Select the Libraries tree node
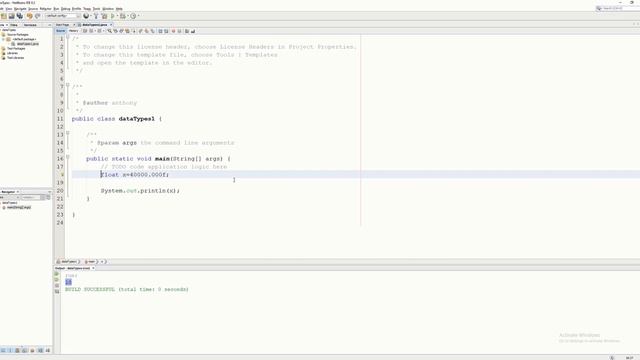Image resolution: width=640 pixels, height=360 pixels. point(12,53)
